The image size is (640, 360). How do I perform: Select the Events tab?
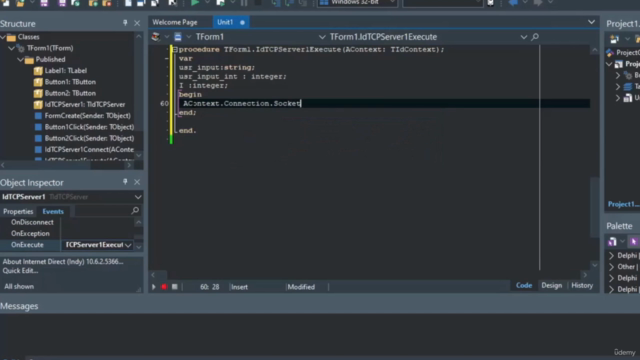click(53, 211)
